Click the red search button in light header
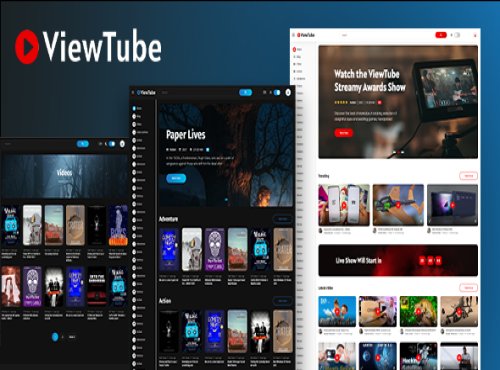 click(x=441, y=35)
